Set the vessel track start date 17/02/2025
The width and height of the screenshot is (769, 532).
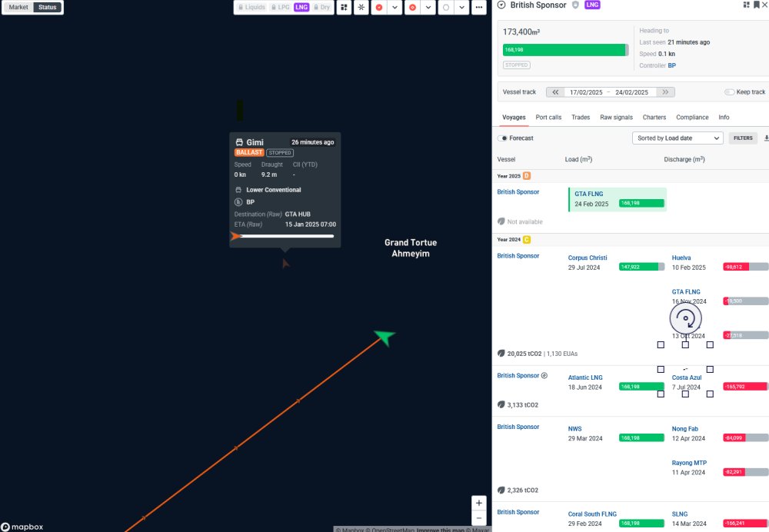(x=585, y=92)
